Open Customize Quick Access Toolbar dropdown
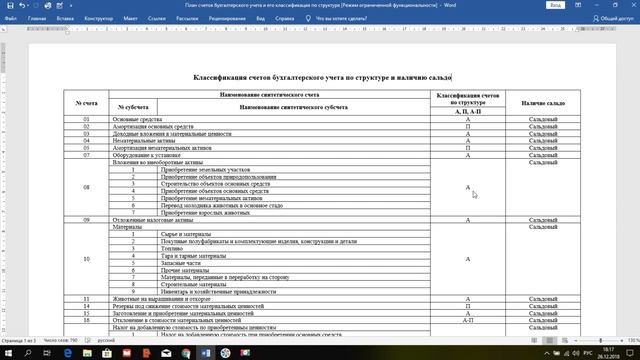640x360 pixels. coord(71,6)
